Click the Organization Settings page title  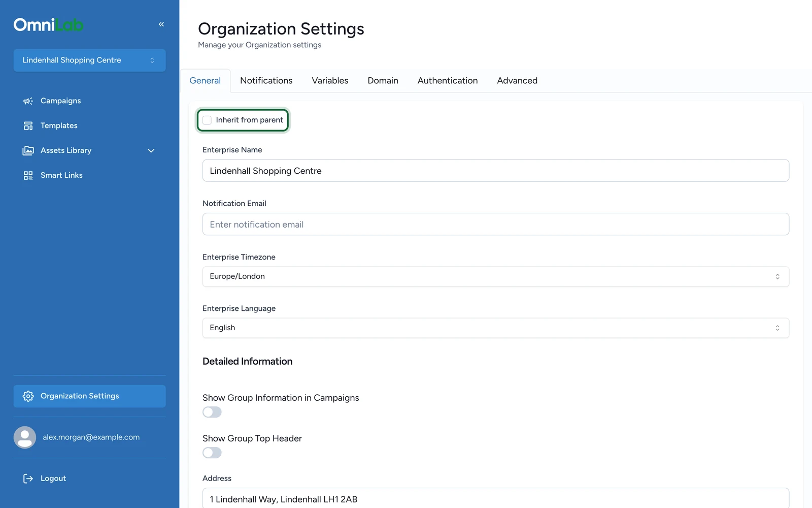point(281,29)
